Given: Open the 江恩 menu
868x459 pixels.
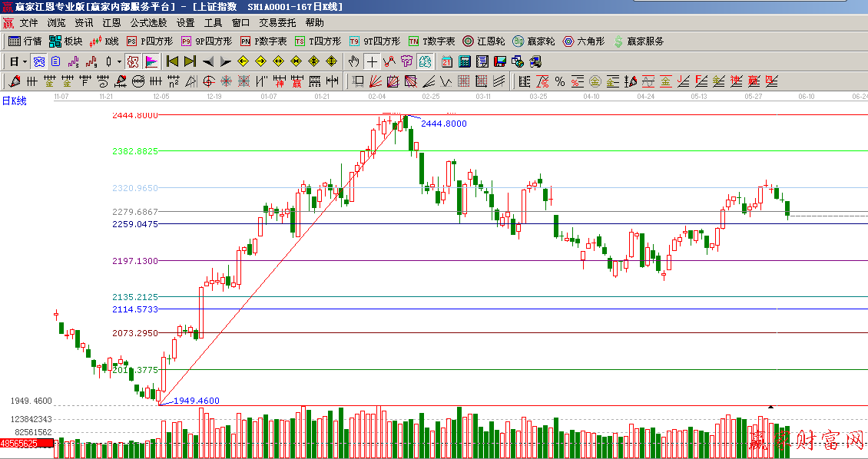Looking at the screenshot, I should click(x=111, y=23).
